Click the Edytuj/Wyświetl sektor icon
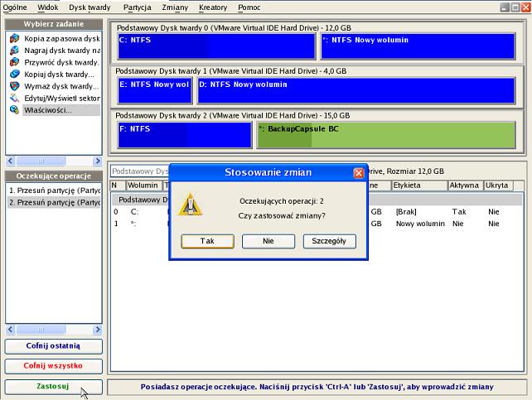 click(x=14, y=98)
